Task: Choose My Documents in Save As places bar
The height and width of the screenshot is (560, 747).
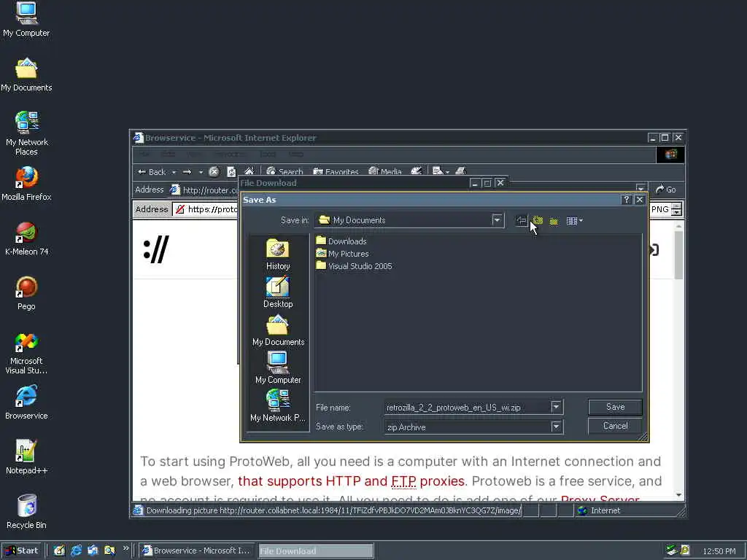Action: (278, 330)
